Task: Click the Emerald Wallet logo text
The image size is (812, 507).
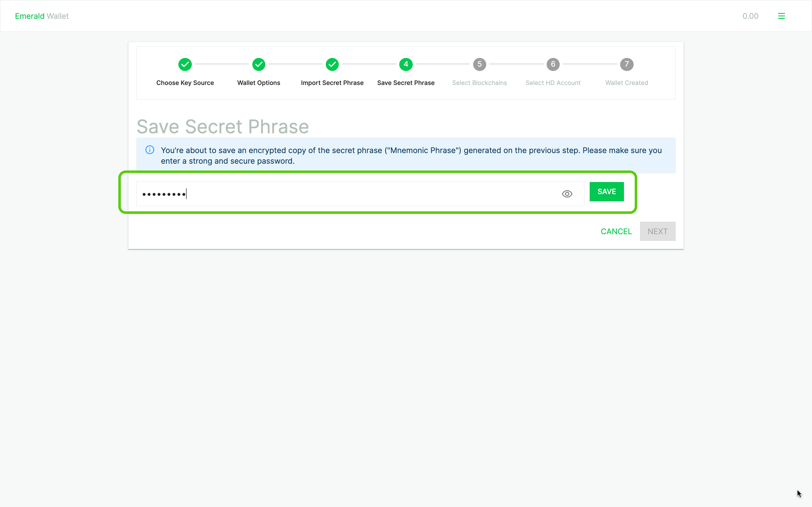Action: (x=42, y=16)
